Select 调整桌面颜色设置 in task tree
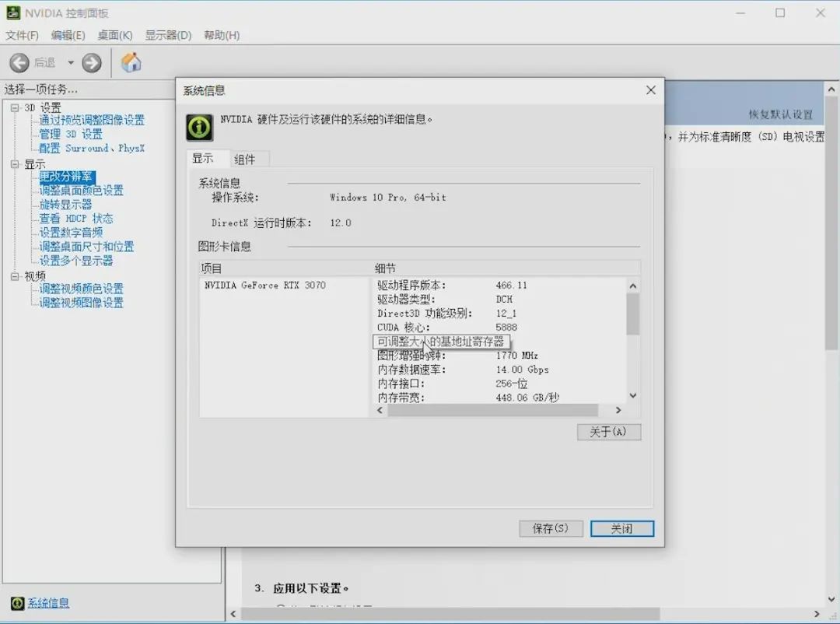This screenshot has width=840, height=624. (81, 191)
